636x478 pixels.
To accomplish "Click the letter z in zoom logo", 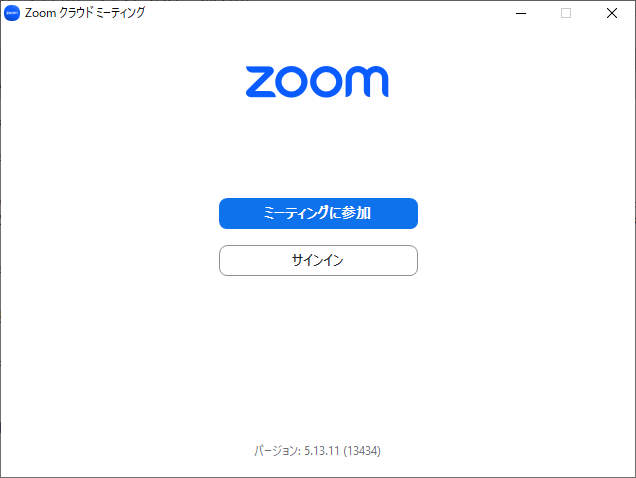I will pyautogui.click(x=261, y=82).
